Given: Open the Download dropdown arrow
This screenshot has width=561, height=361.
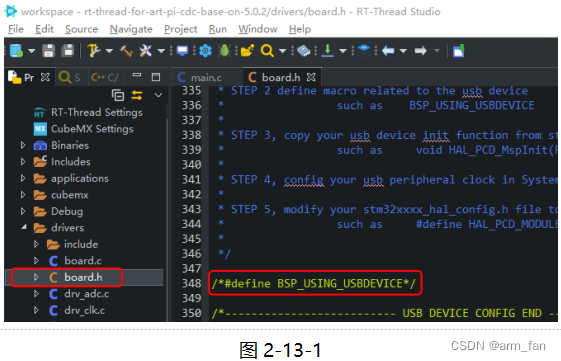Looking at the screenshot, I should point(343,51).
